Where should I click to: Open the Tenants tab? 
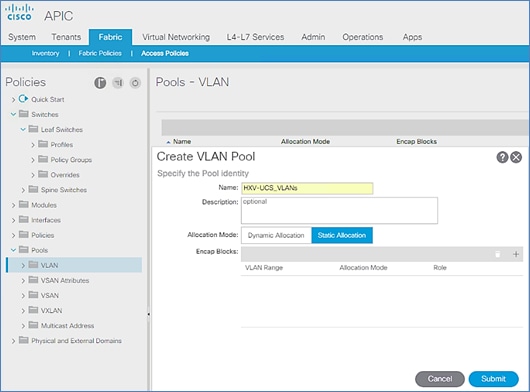click(66, 37)
